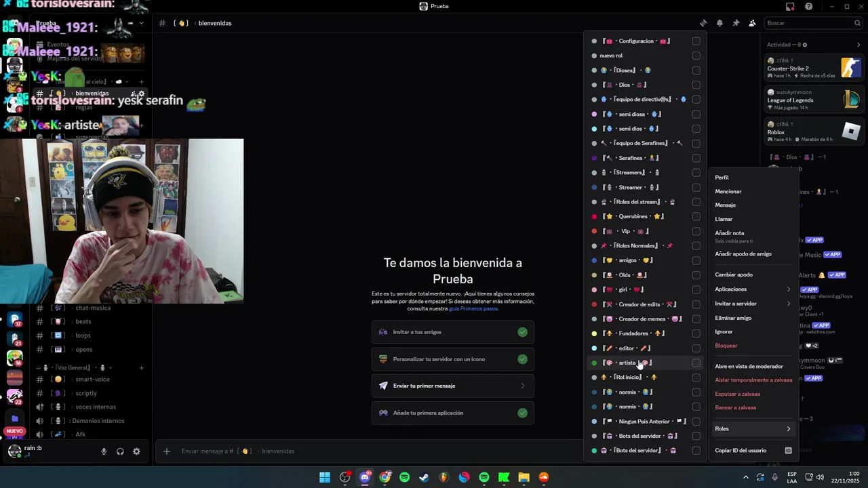Open activity settings gear beside Actividad
This screenshot has width=868, height=488.
click(805, 45)
